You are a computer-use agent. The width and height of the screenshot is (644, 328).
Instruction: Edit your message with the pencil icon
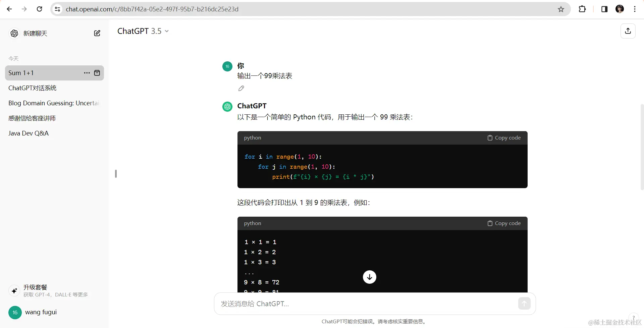point(241,88)
